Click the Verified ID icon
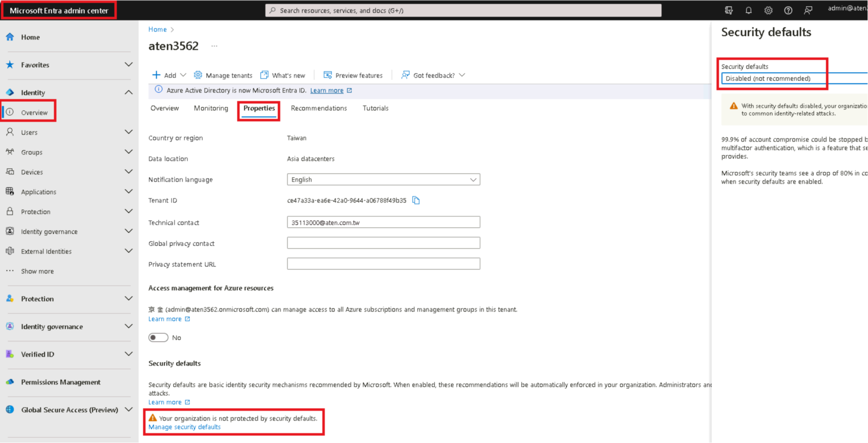Image resolution: width=868 pixels, height=443 pixels. coord(10,354)
